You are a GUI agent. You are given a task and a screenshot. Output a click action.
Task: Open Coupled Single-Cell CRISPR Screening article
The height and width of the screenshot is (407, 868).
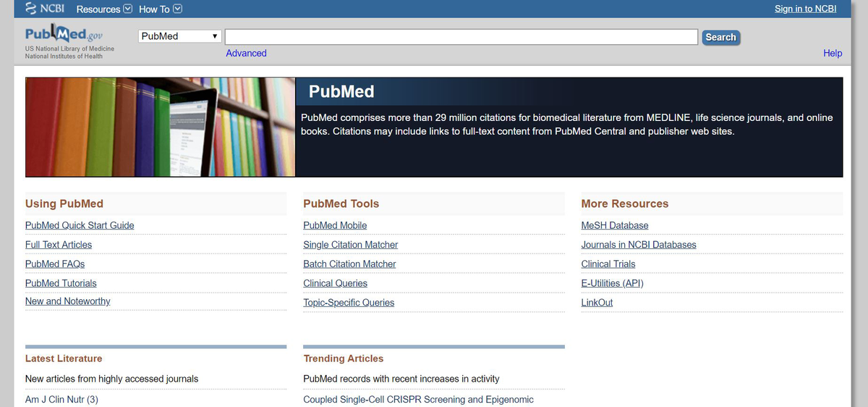(418, 399)
